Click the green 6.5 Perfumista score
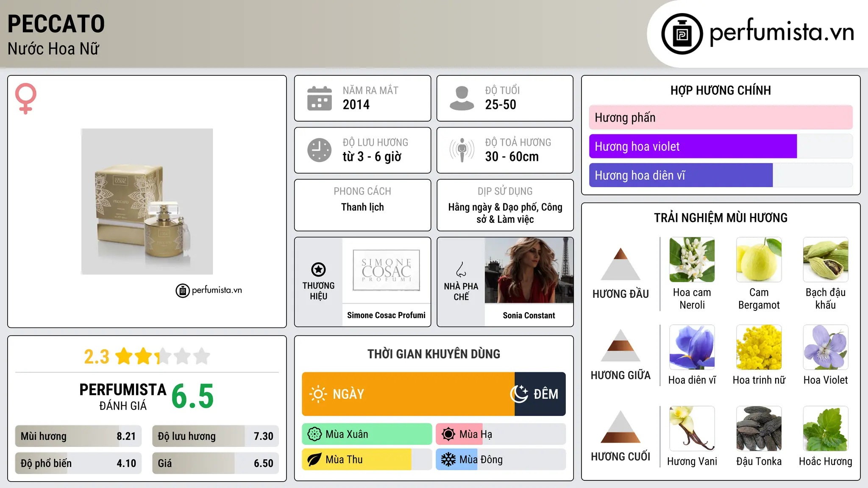Viewport: 868px width, 488px height. click(192, 396)
